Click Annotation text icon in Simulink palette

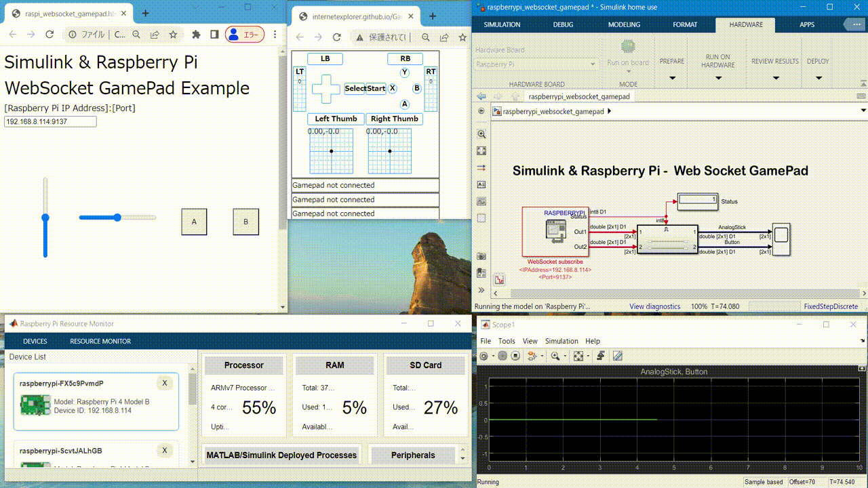tap(481, 184)
